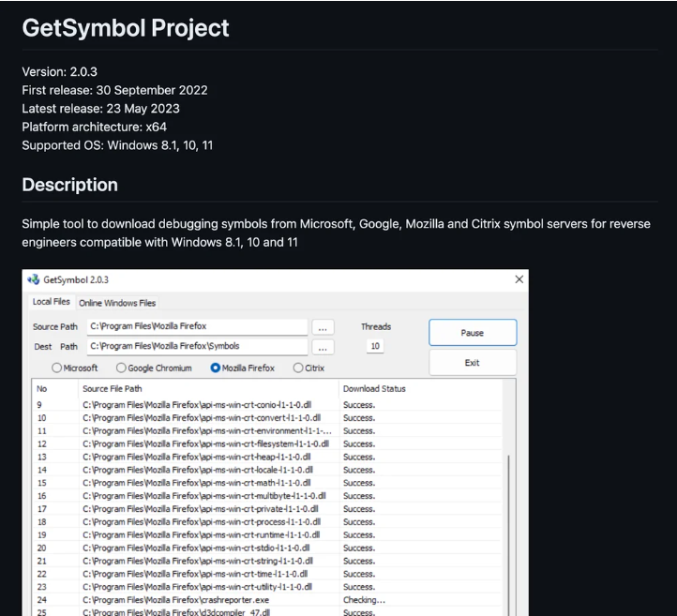Pause the symbol download

point(473,333)
